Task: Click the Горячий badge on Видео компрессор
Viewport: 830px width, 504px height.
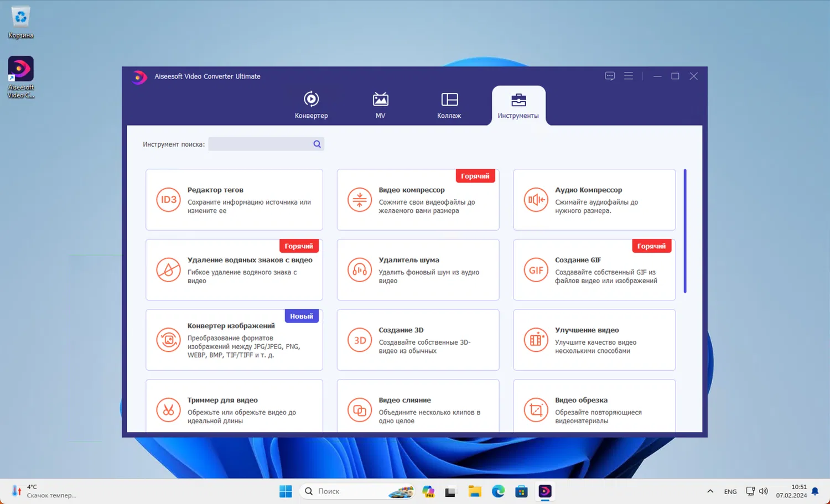Action: 475,176
